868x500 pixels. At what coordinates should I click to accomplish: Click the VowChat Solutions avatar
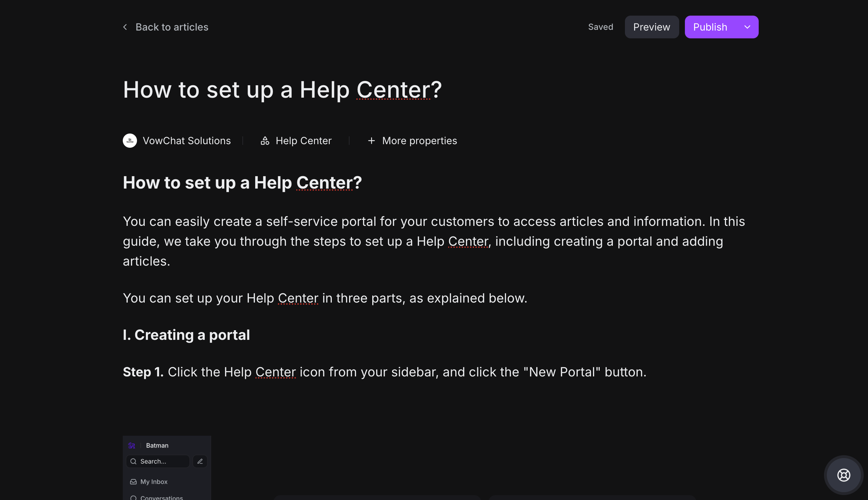tap(130, 141)
